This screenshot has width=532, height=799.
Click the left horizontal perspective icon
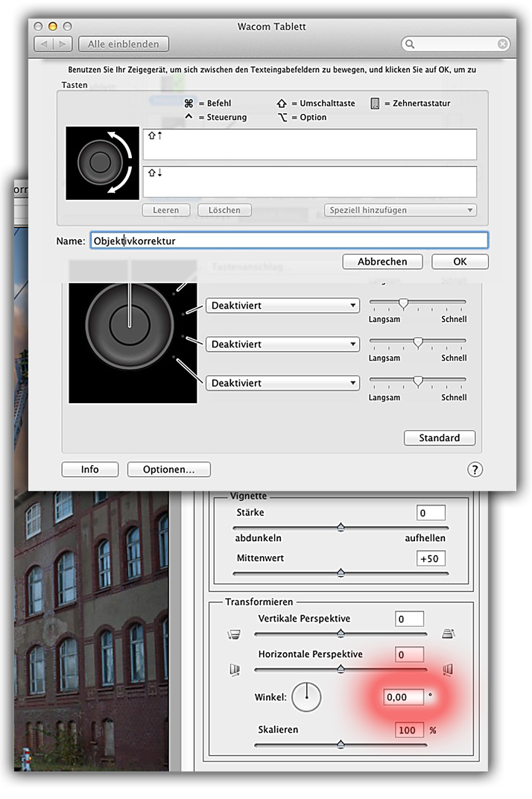click(x=235, y=669)
